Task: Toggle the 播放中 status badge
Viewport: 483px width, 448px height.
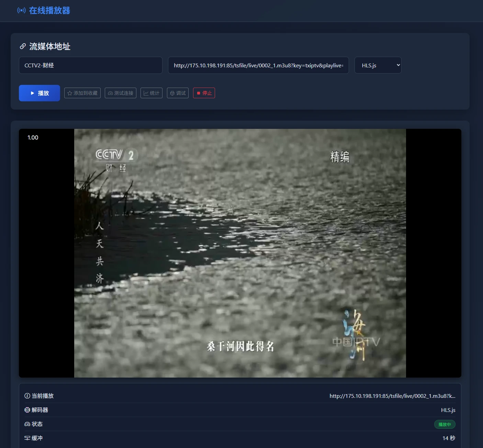Action: (445, 424)
